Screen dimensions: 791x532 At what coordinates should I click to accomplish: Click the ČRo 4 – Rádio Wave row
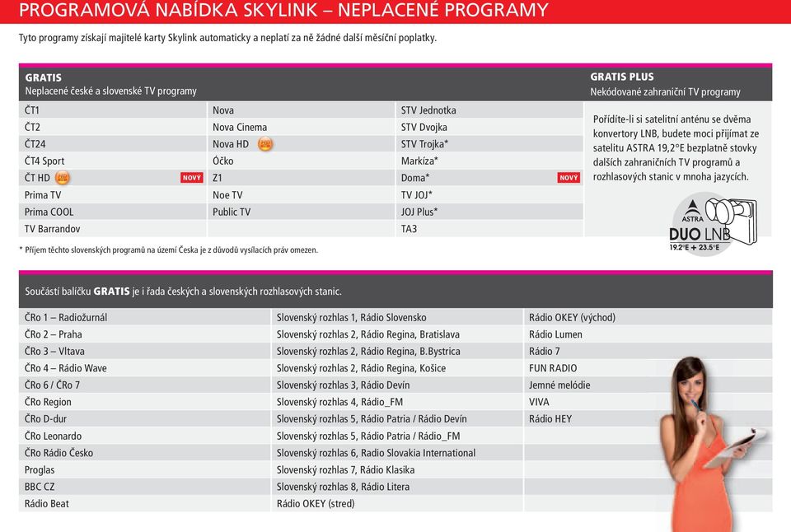click(144, 368)
